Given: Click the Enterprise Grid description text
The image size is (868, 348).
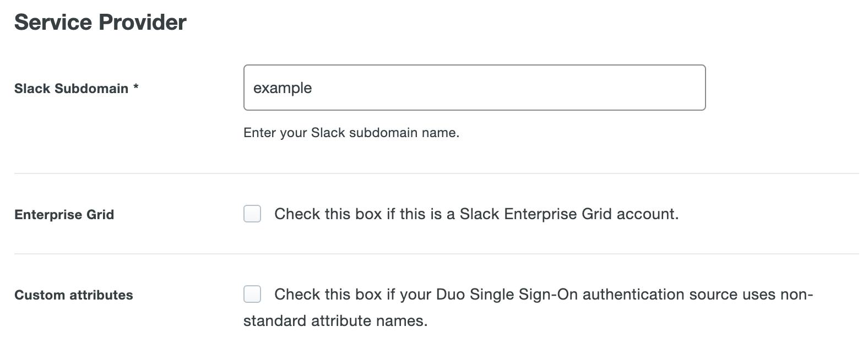Looking at the screenshot, I should coord(477,214).
